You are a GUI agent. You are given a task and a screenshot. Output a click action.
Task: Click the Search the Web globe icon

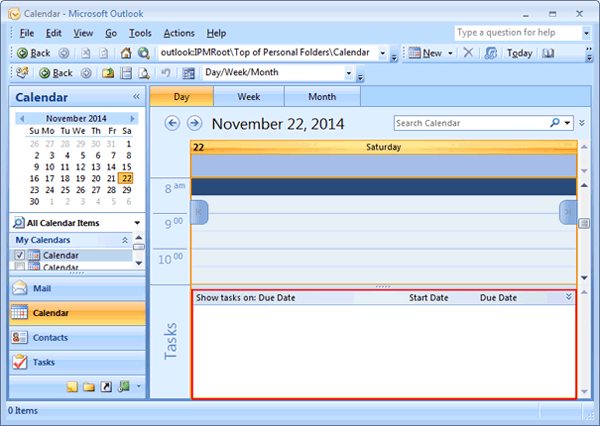[144, 53]
